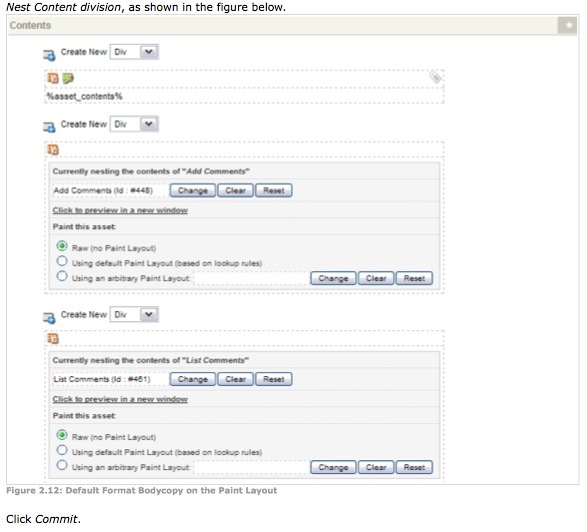Open Add Comments preview in new window link
This screenshot has width=587, height=532.
coord(120,210)
